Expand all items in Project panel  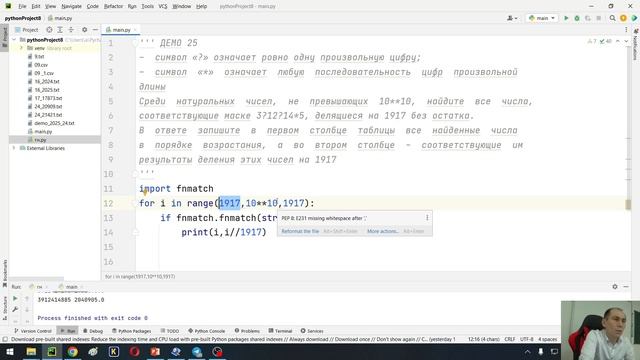(60, 30)
